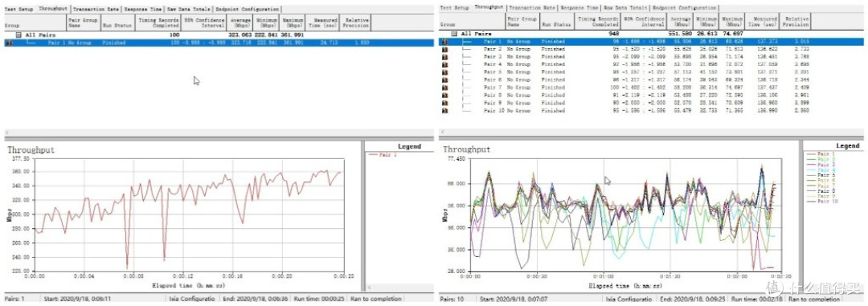Screen dimensions: 868x306
Task: Click Pair Group Name header in left window
Action: (84, 22)
